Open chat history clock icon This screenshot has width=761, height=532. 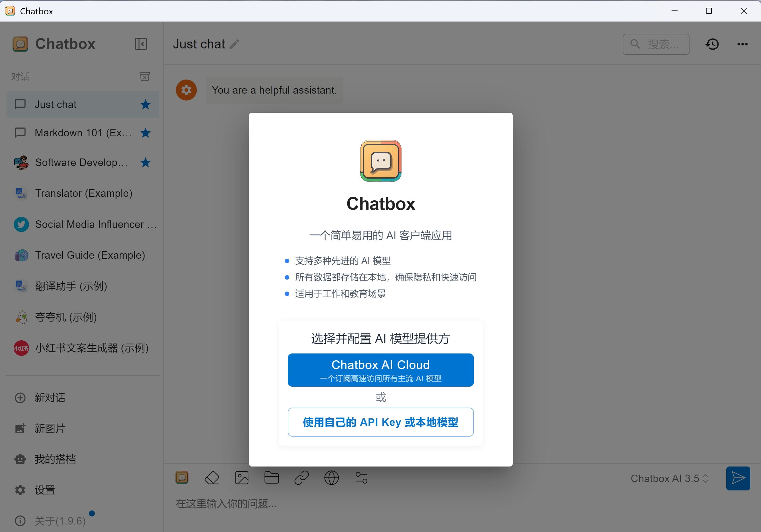click(712, 44)
